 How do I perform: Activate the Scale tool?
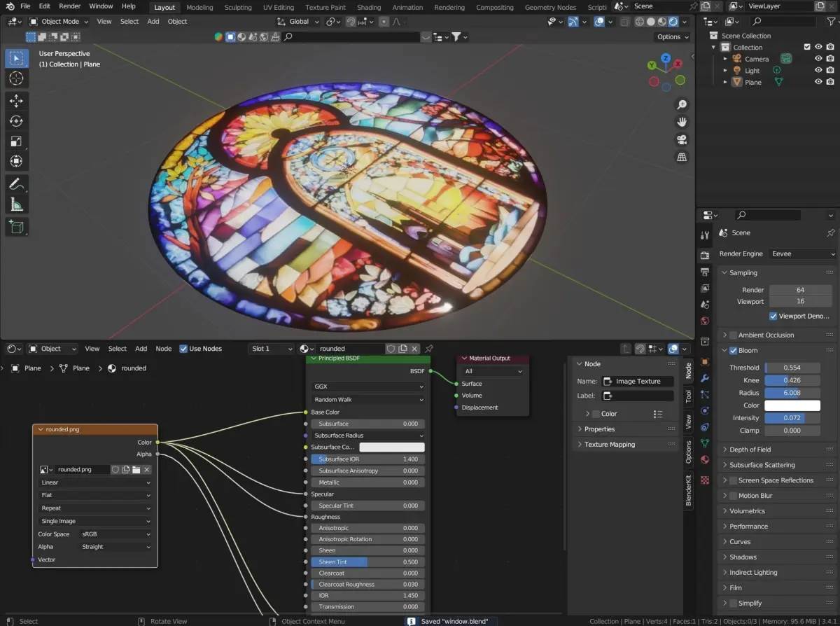17,141
